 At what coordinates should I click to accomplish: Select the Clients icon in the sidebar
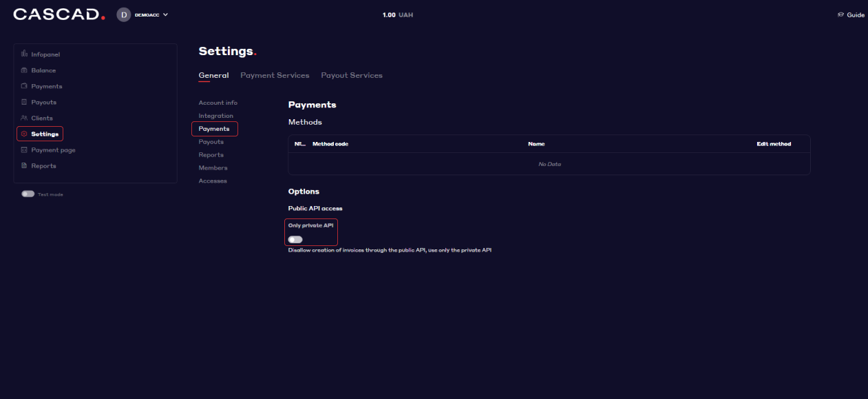click(x=25, y=117)
